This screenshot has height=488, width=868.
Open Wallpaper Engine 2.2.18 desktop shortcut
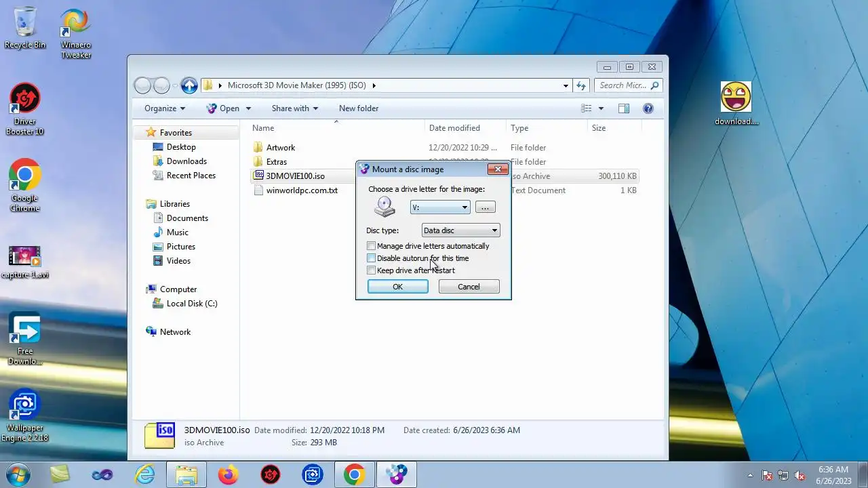click(x=25, y=415)
